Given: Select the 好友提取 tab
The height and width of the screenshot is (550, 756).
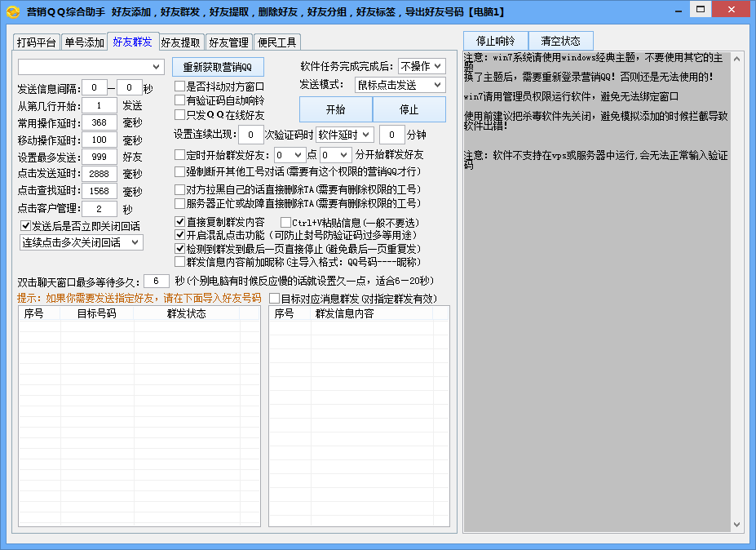Looking at the screenshot, I should [180, 42].
